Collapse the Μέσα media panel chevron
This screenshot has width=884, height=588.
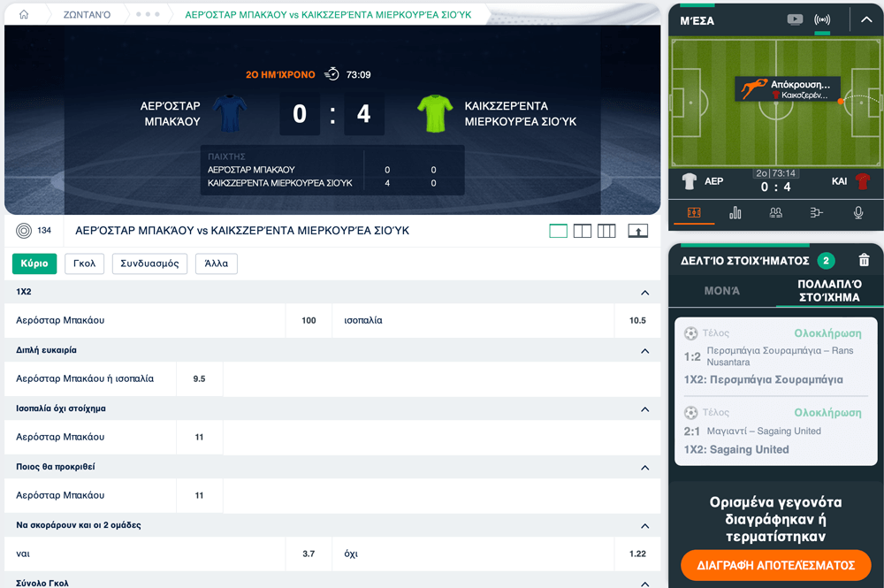point(866,19)
